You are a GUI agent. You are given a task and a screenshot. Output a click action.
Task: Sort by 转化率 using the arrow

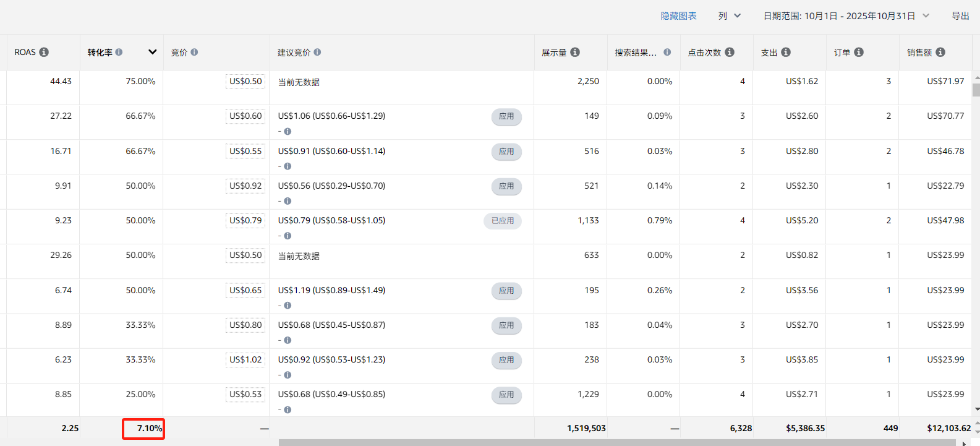152,52
